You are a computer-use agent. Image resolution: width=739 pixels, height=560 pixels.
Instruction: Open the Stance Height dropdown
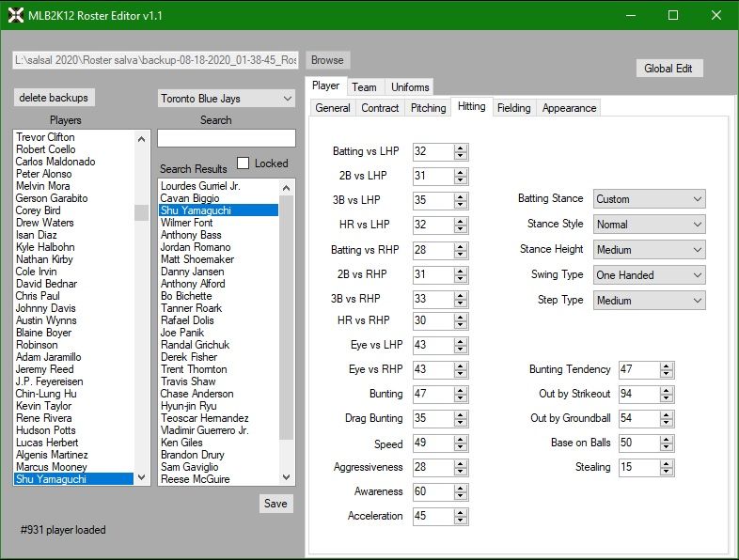tap(649, 250)
